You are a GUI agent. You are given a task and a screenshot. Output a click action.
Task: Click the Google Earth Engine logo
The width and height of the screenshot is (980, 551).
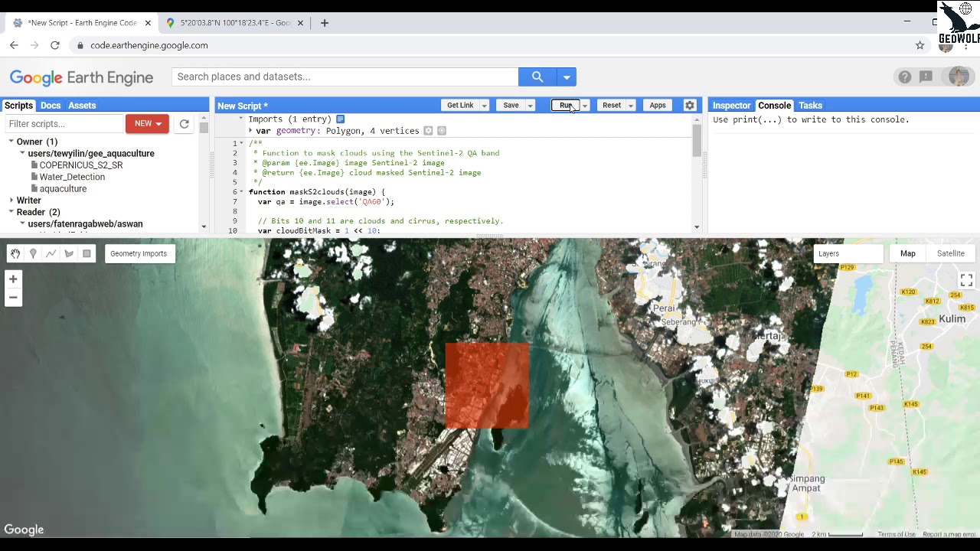click(x=81, y=77)
